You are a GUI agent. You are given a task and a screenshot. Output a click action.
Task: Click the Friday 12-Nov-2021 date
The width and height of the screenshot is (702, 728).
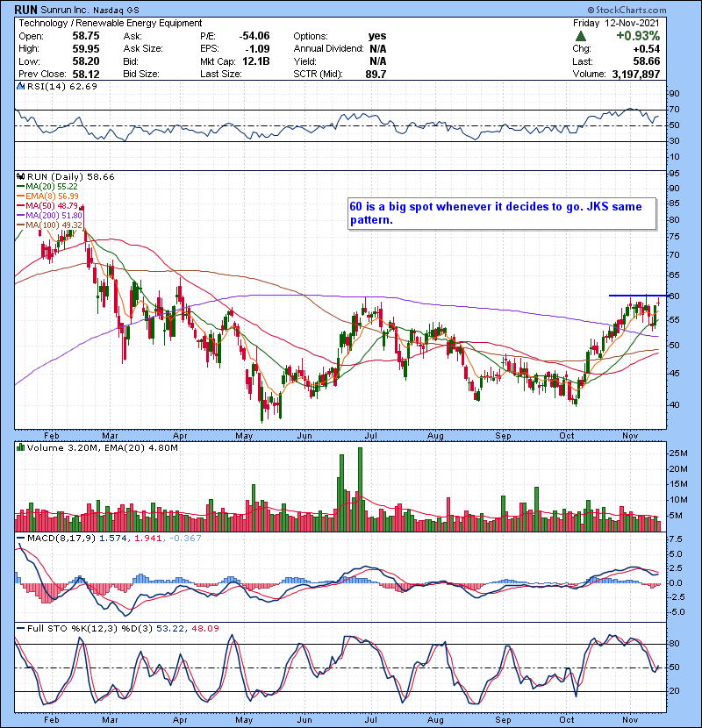[x=616, y=23]
